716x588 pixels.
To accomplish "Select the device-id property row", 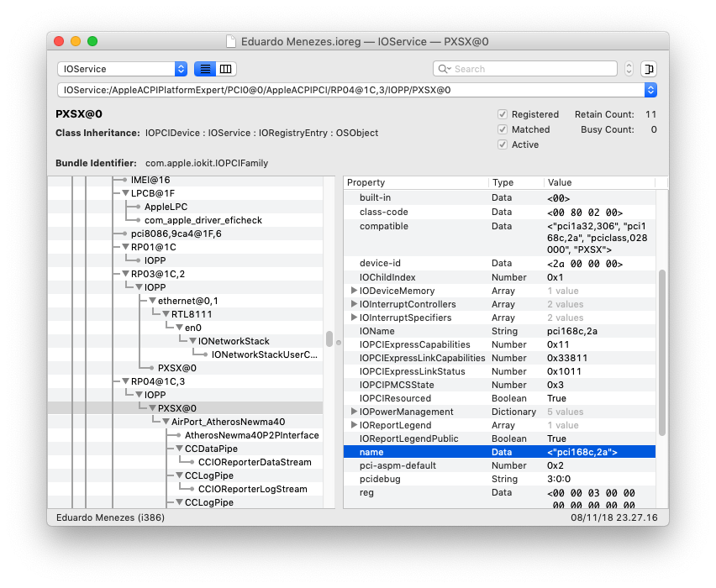I will (x=499, y=264).
